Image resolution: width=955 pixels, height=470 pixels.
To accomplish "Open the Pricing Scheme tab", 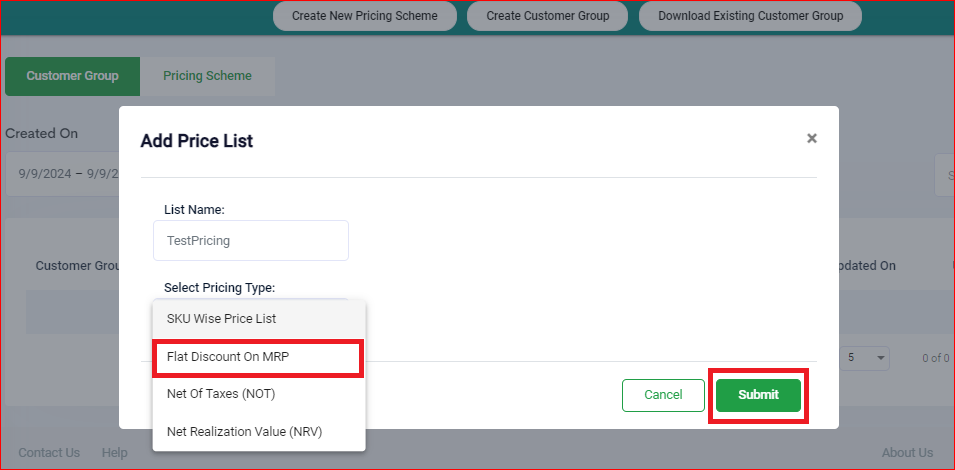I will (x=207, y=76).
